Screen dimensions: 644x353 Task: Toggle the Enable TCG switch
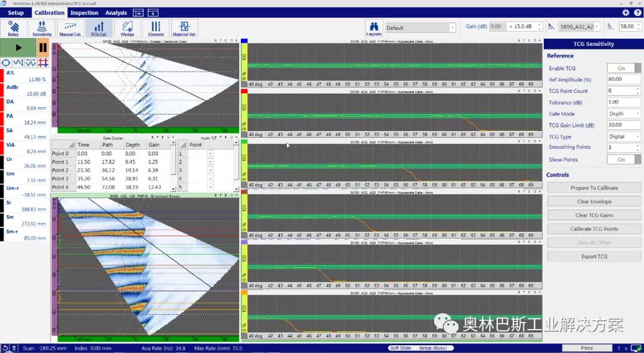click(x=624, y=68)
